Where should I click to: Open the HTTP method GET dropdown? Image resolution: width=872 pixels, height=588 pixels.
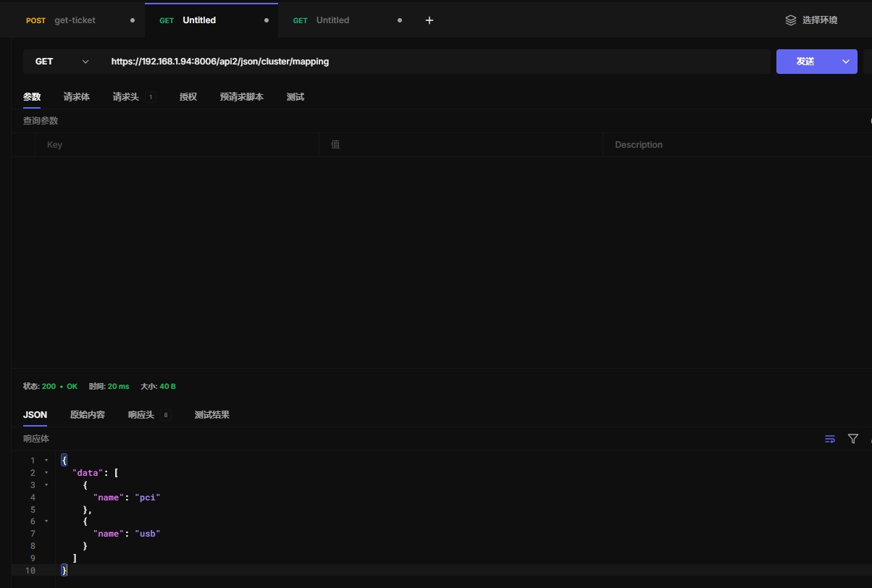coord(62,62)
